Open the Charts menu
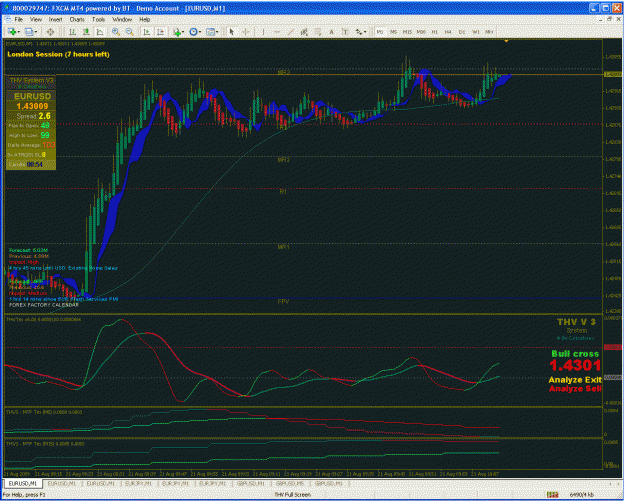 (77, 19)
